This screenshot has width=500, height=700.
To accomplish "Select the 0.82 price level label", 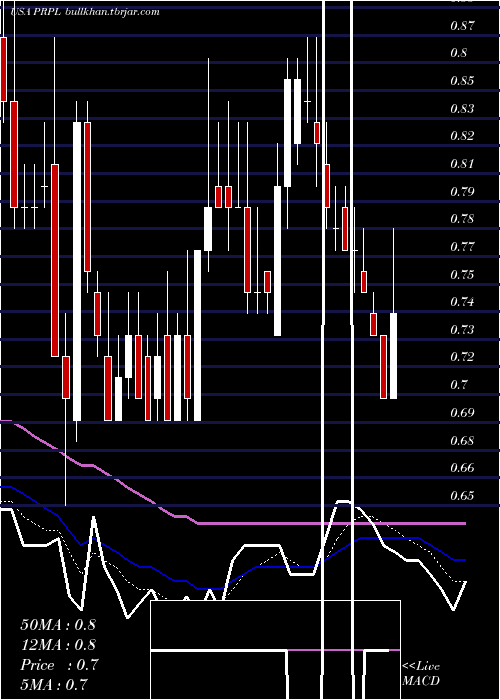I will click(462, 135).
